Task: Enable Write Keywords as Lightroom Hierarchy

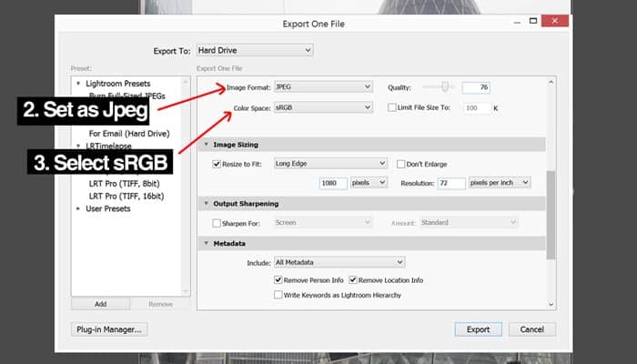Action: pyautogui.click(x=278, y=295)
